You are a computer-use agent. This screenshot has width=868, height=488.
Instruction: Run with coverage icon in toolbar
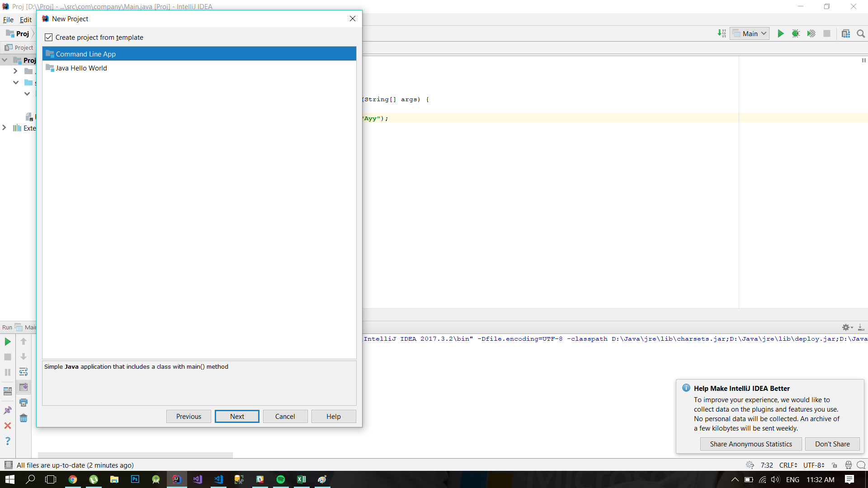tap(811, 33)
